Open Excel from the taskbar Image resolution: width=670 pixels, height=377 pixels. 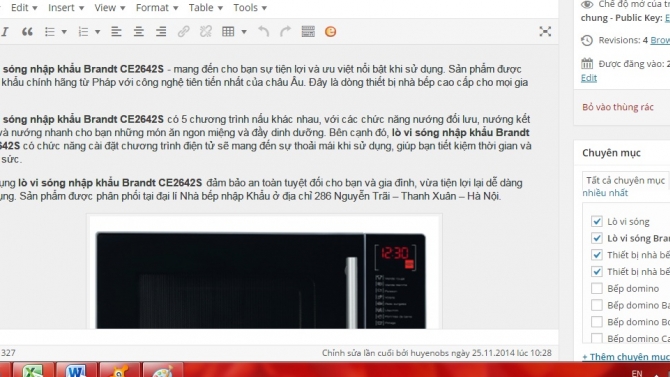pyautogui.click(x=33, y=370)
